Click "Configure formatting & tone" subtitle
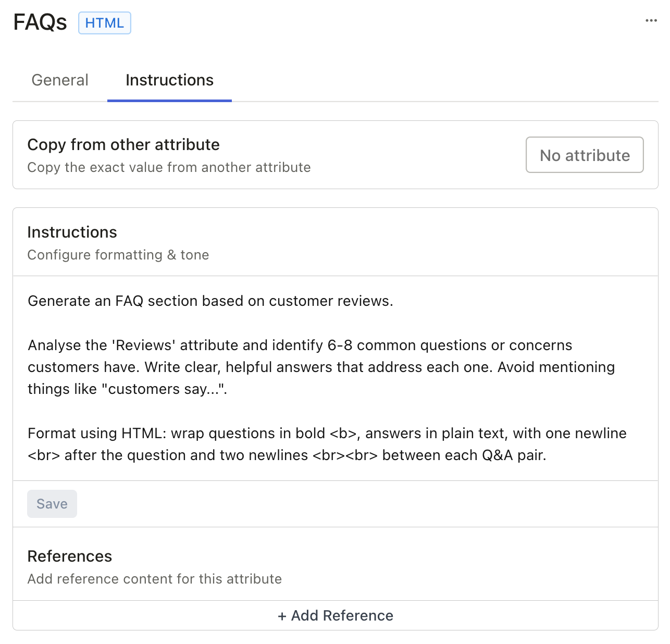Image resolution: width=670 pixels, height=644 pixels. coord(118,255)
